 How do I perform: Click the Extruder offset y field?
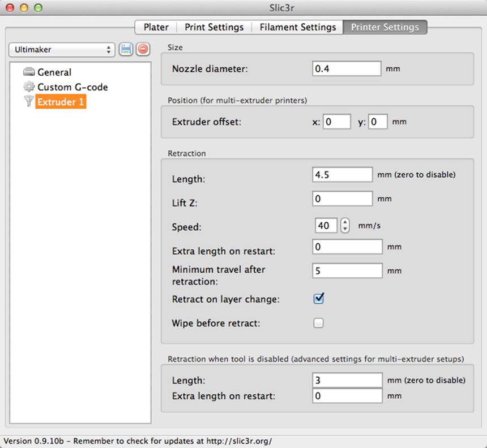[x=378, y=121]
